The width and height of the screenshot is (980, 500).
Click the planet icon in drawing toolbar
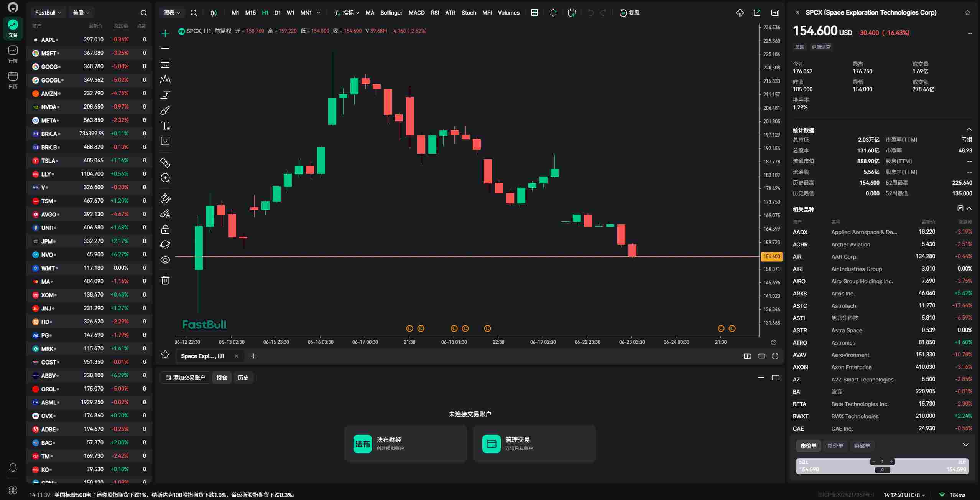tap(165, 245)
